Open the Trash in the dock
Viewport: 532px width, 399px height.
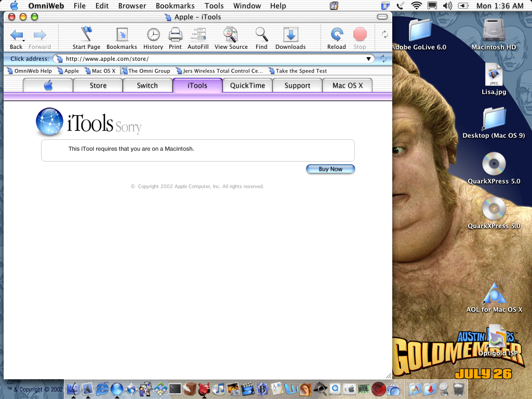tap(458, 389)
